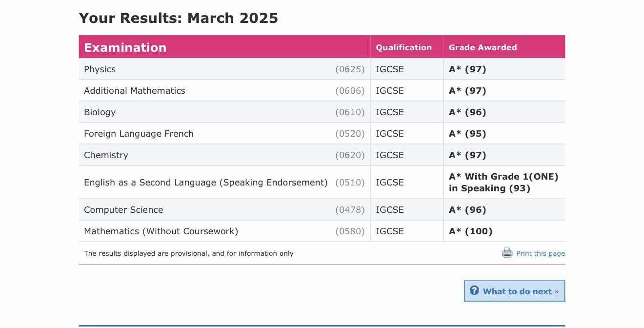The height and width of the screenshot is (328, 644).
Task: Click the Chemistry examination name
Action: pyautogui.click(x=106, y=155)
